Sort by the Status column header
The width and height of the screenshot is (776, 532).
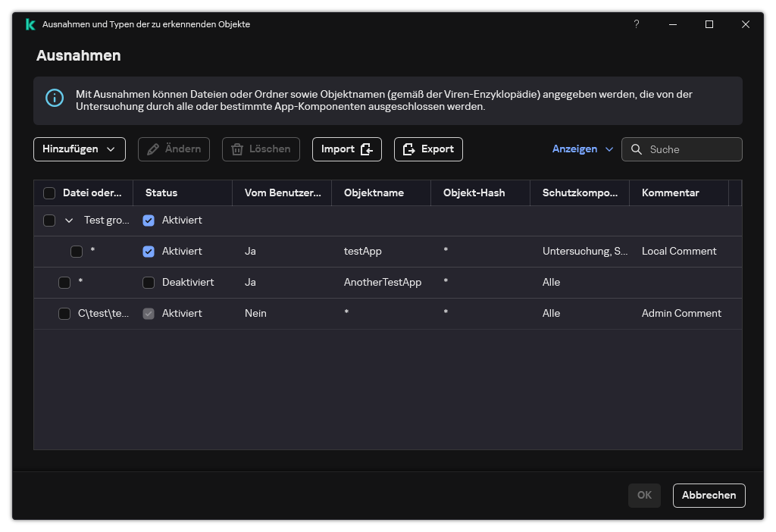click(161, 193)
